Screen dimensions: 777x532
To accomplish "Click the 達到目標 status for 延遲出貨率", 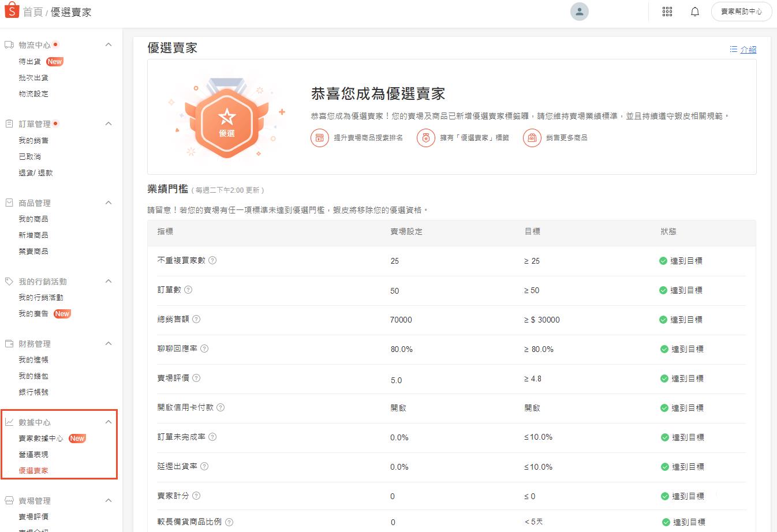I will pyautogui.click(x=682, y=467).
